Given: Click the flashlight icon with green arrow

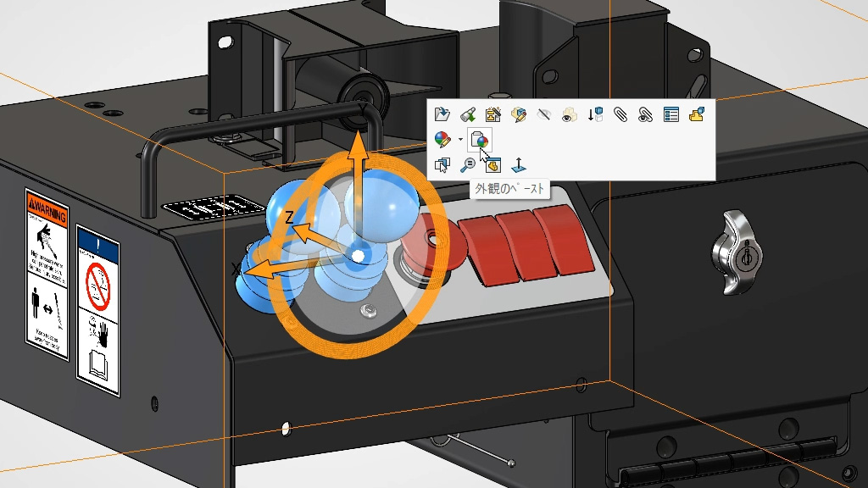Looking at the screenshot, I should (x=467, y=114).
